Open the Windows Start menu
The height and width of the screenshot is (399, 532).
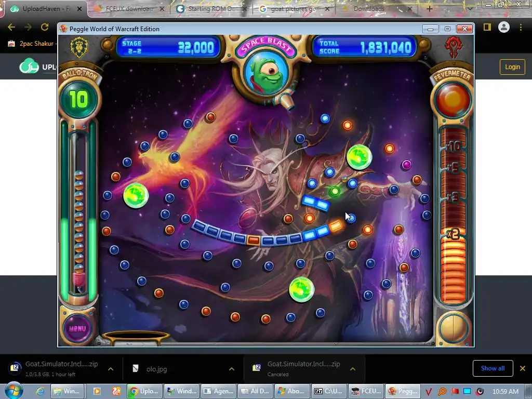point(14,390)
